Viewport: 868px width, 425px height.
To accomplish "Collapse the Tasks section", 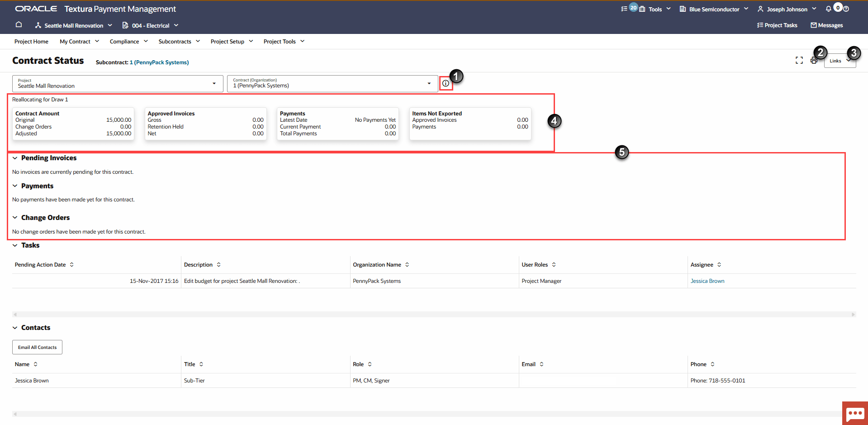I will coord(15,245).
